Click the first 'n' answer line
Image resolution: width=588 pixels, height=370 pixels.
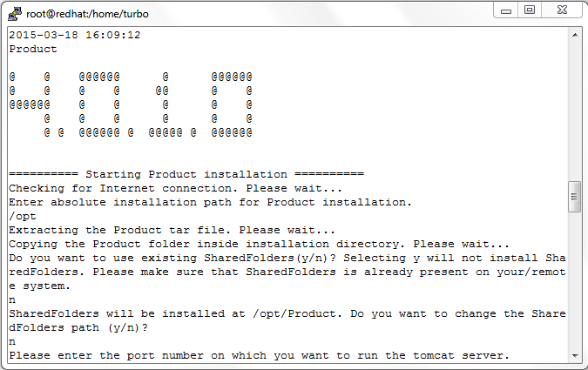coord(12,299)
